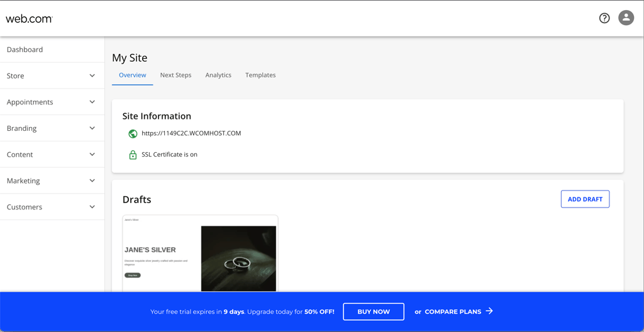Click the Site Information heading
The width and height of the screenshot is (644, 332).
(x=157, y=116)
